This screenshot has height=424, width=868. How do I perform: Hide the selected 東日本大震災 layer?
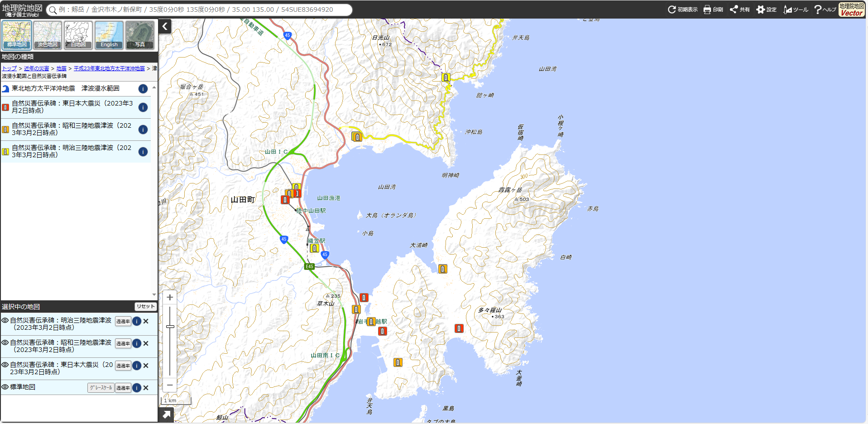5,365
